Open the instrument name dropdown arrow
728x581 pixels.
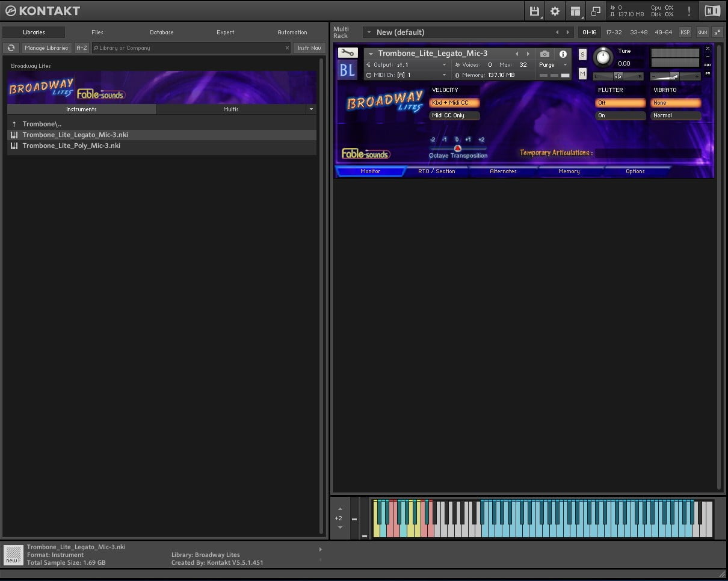click(371, 54)
